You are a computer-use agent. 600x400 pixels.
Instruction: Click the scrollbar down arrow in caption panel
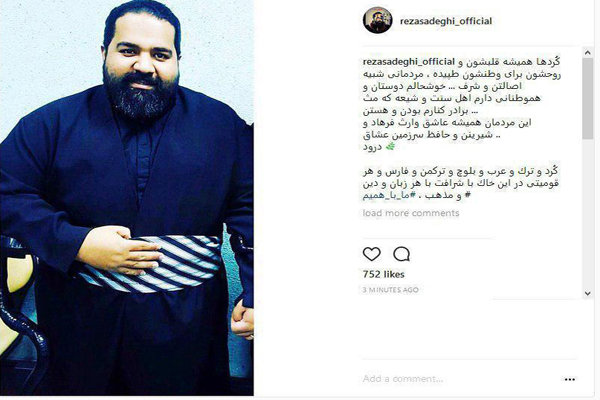coord(588,294)
